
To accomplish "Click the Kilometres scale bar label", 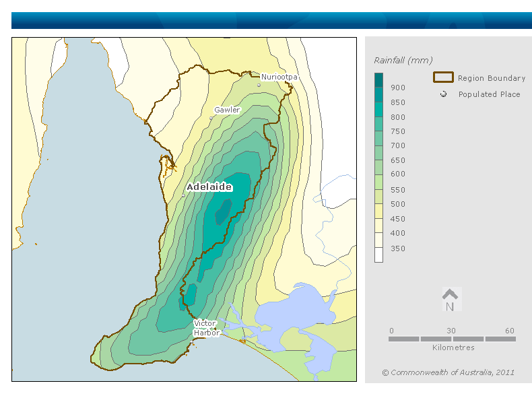I will (453, 347).
